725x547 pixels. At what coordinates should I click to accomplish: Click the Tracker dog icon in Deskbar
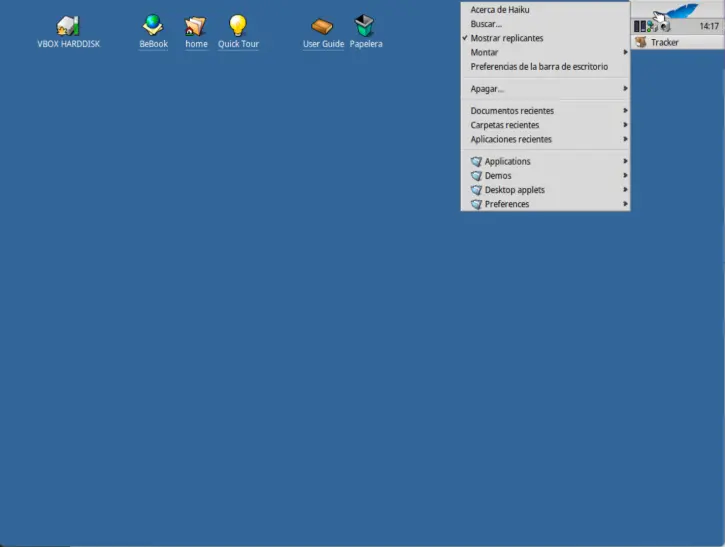(x=641, y=42)
